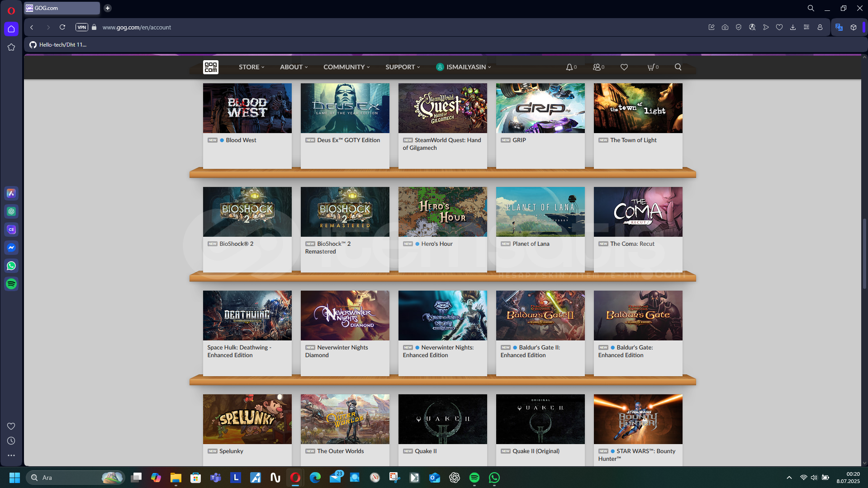Open SteamWorld Quest: Hand of Gilgamech title
This screenshot has height=488, width=868.
tap(442, 144)
